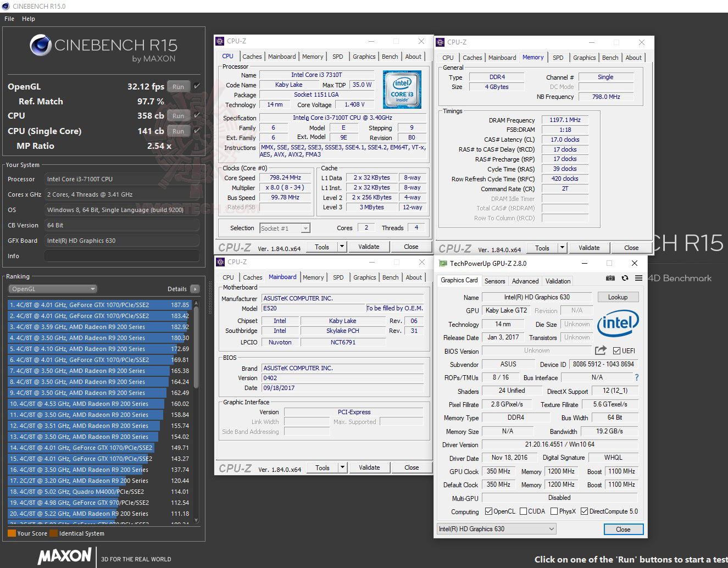Toggle the CPU (Single Core) test checkbox
Viewport: 728px width, 568px height.
click(197, 131)
